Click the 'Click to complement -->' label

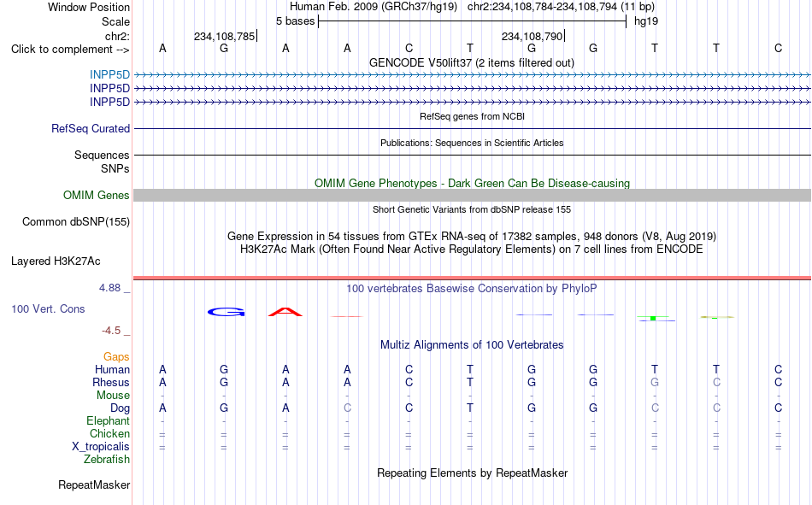pyautogui.click(x=70, y=50)
